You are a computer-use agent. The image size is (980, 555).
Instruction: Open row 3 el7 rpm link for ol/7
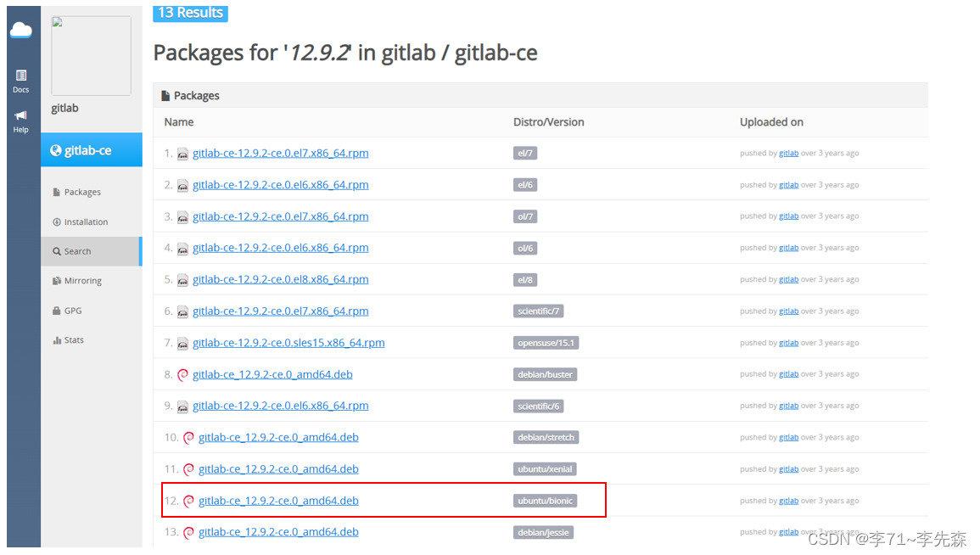click(281, 216)
